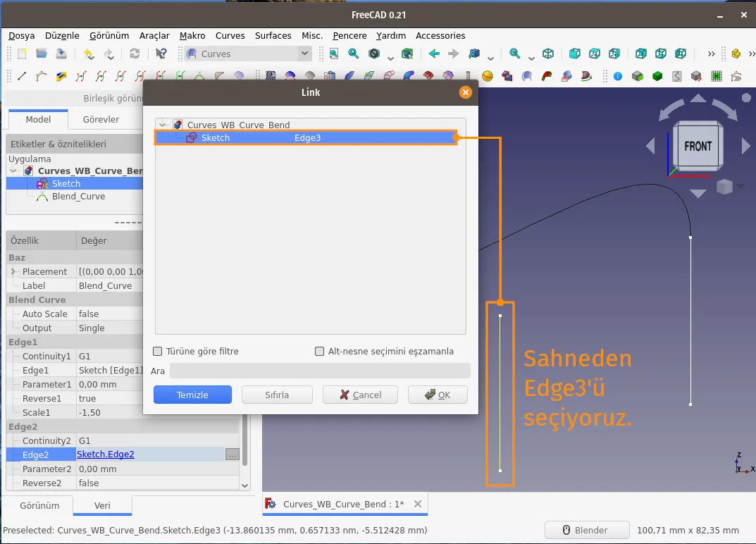Click the Curves line tool icon

[22, 75]
